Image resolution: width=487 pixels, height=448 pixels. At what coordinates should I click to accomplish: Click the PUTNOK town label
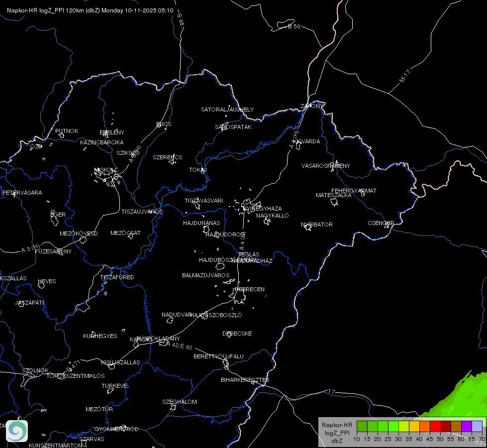pyautogui.click(x=67, y=131)
